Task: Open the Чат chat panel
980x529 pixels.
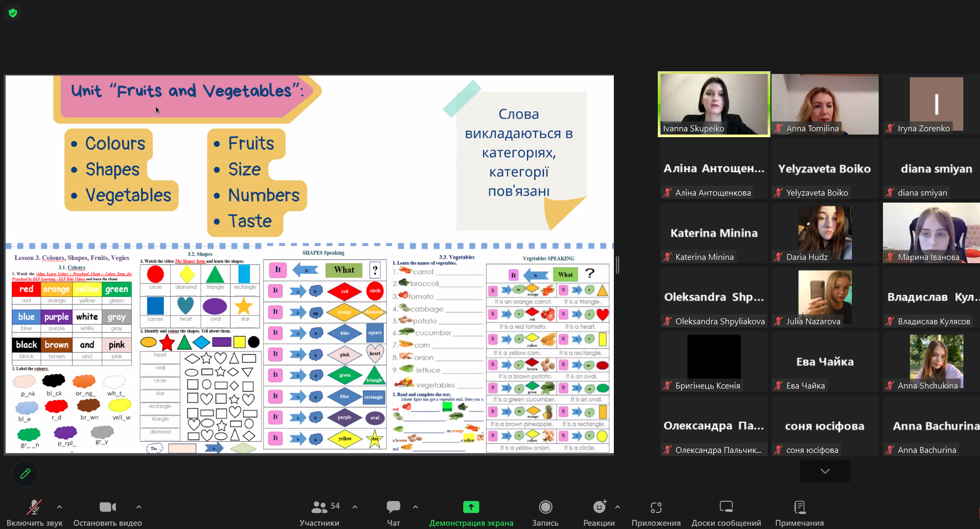Action: 394,512
